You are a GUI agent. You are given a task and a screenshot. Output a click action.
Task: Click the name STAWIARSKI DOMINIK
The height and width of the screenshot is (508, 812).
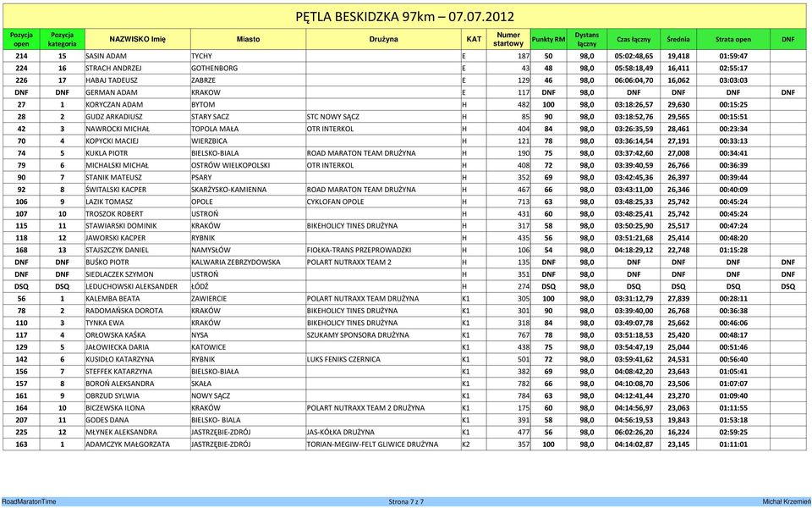click(121, 226)
